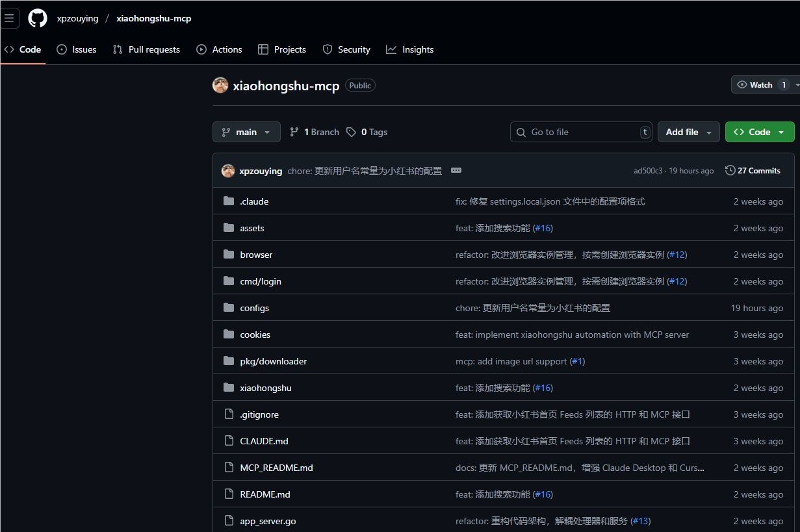Screen dimensions: 800x532
Task: Open the .gitignore file
Action: click(259, 414)
